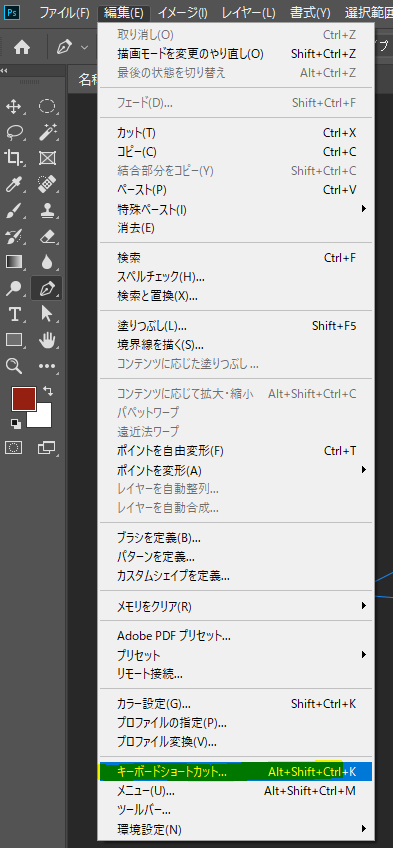Choose ツールバー... menu item

point(235,810)
